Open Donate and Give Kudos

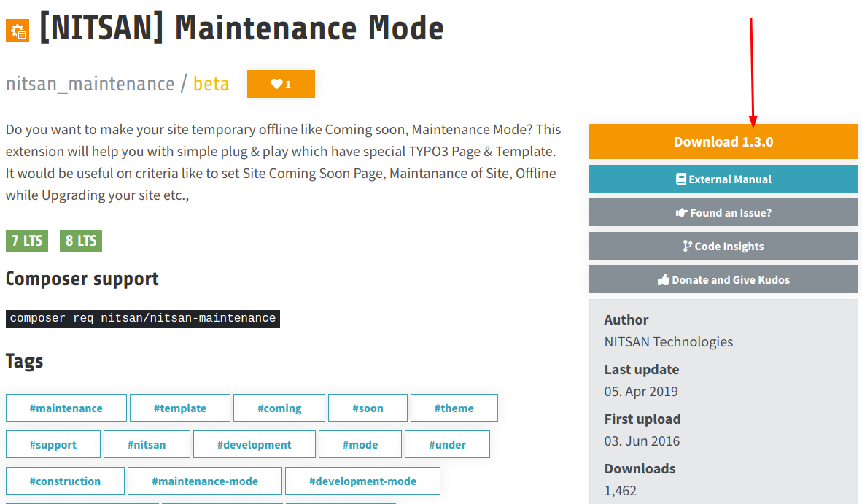point(723,279)
